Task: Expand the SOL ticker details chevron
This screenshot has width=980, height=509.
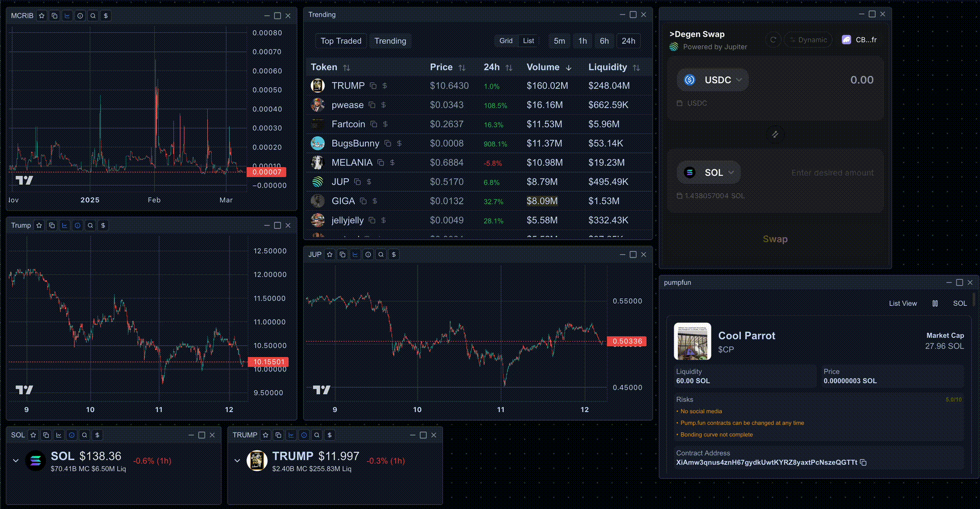Action: pyautogui.click(x=16, y=461)
